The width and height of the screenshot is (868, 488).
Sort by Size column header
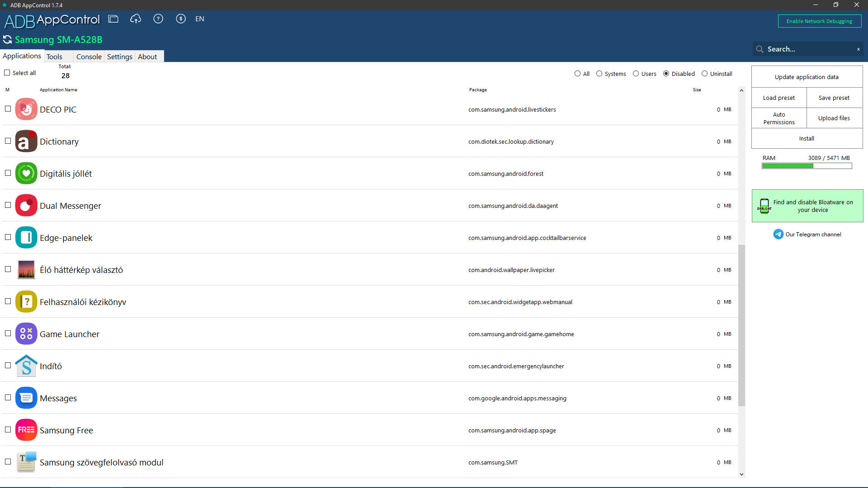click(x=697, y=90)
